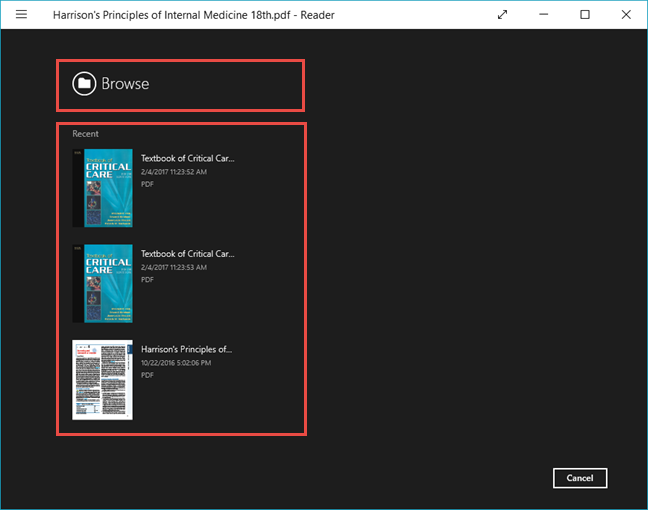Select 'Harrison's Principles of...' title
Screen dimensions: 648x510
186,349
